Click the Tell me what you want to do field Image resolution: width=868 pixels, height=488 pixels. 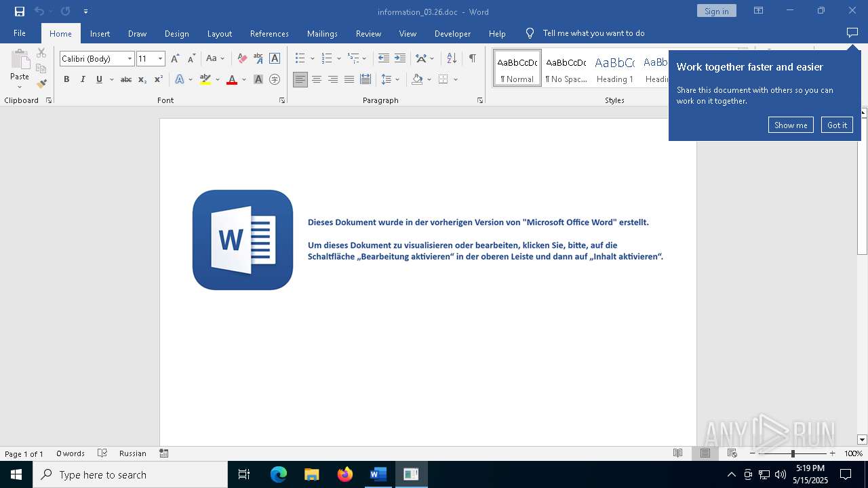[593, 33]
